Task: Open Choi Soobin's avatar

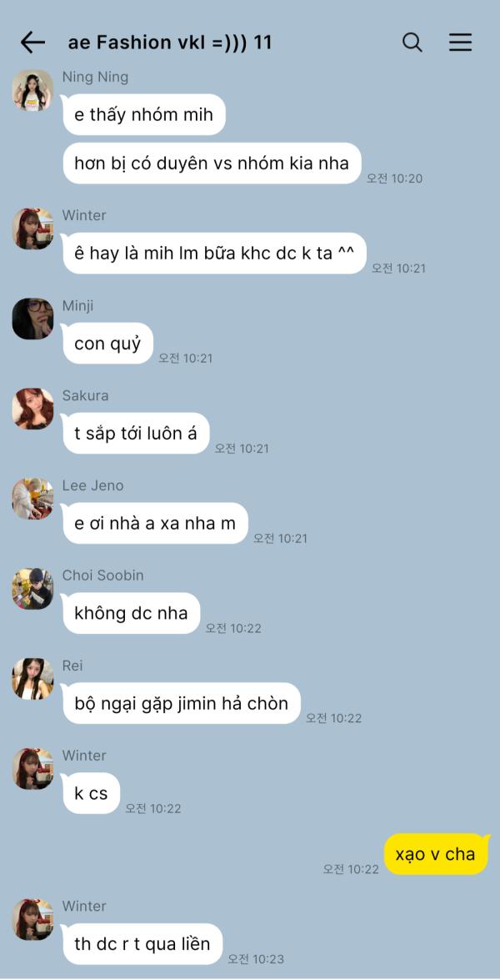Action: tap(32, 589)
